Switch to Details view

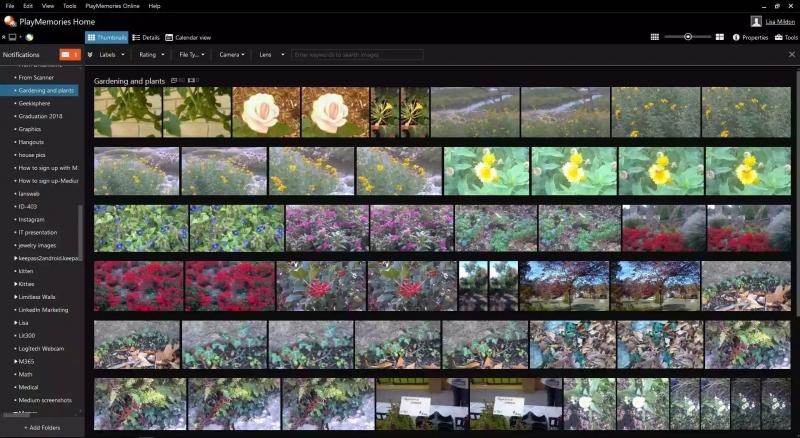tap(146, 37)
